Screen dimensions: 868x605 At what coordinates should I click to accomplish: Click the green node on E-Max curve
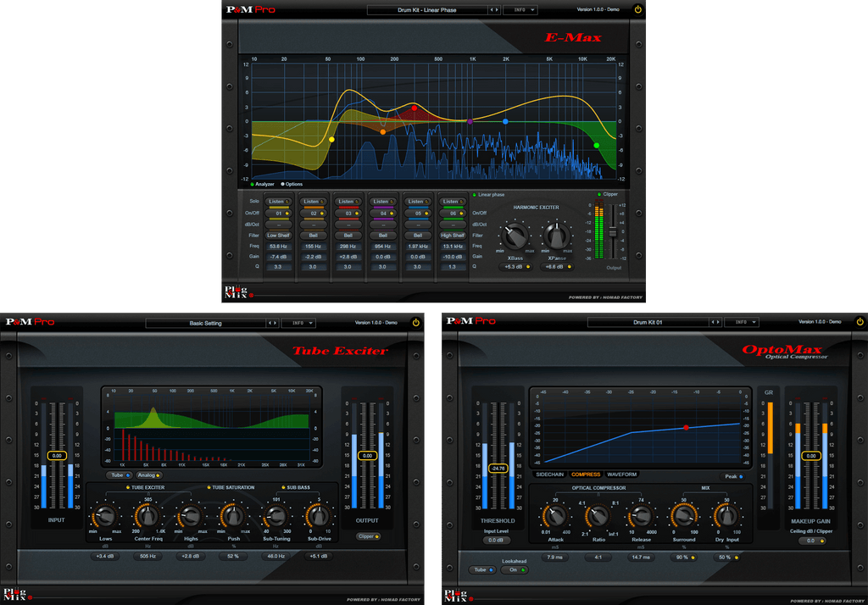(x=596, y=146)
